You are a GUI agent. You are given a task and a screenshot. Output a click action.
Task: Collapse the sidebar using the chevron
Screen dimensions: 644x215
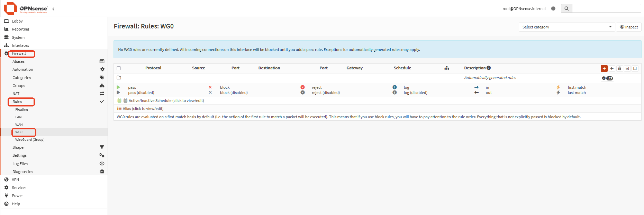(53, 9)
